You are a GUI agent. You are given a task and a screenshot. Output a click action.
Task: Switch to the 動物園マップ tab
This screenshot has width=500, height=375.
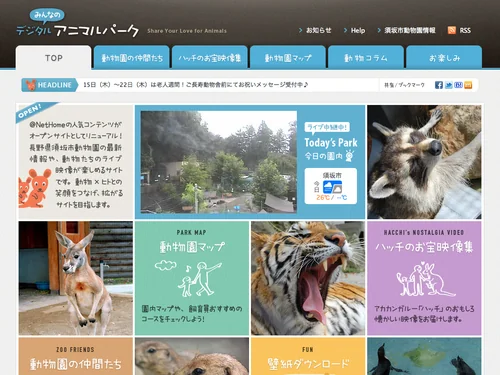pyautogui.click(x=288, y=58)
